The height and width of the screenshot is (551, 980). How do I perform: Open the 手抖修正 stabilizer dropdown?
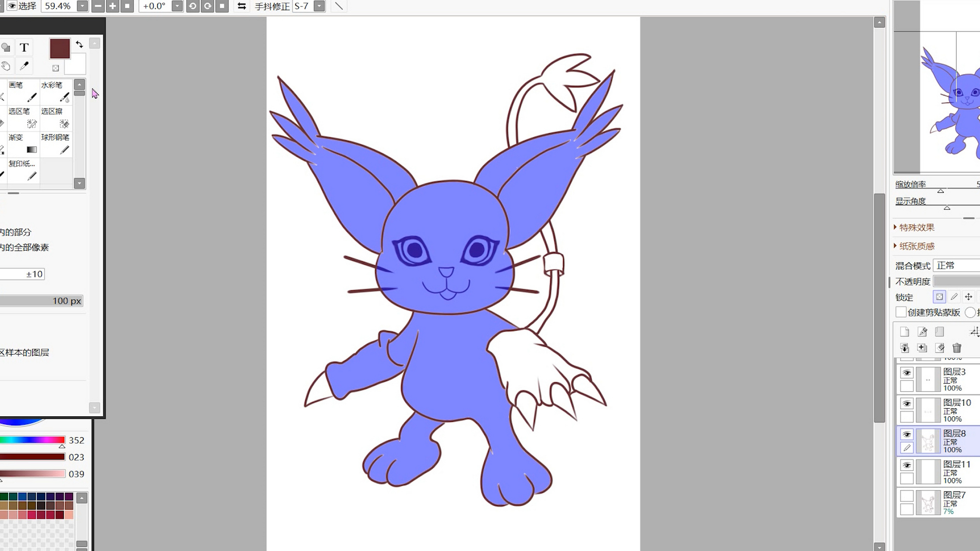click(319, 6)
